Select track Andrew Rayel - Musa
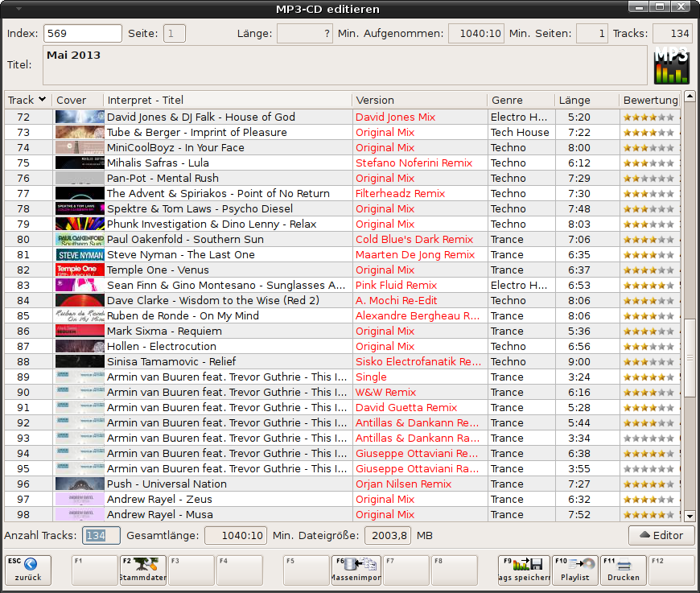Screen dimensions: 700x593 (160, 515)
